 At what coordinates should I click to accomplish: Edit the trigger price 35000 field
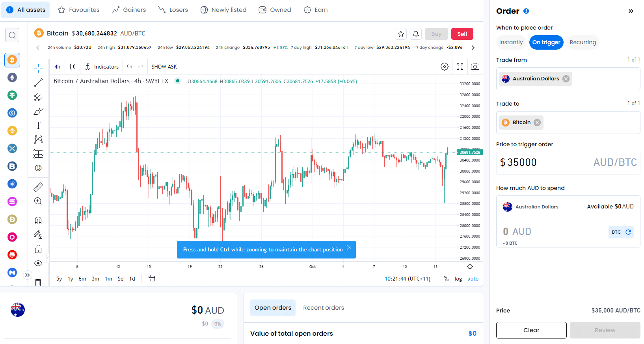pyautogui.click(x=568, y=162)
